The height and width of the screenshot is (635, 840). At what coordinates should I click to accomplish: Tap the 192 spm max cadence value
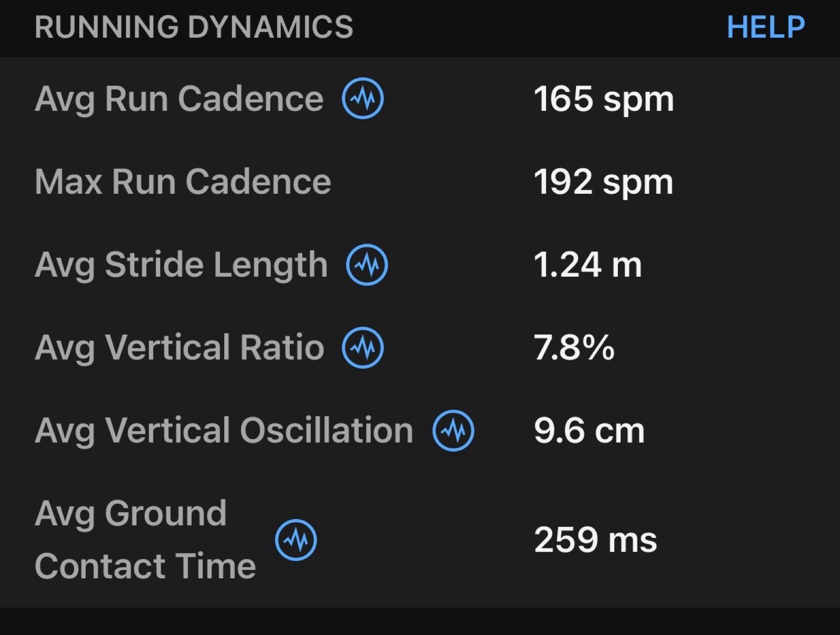[604, 182]
